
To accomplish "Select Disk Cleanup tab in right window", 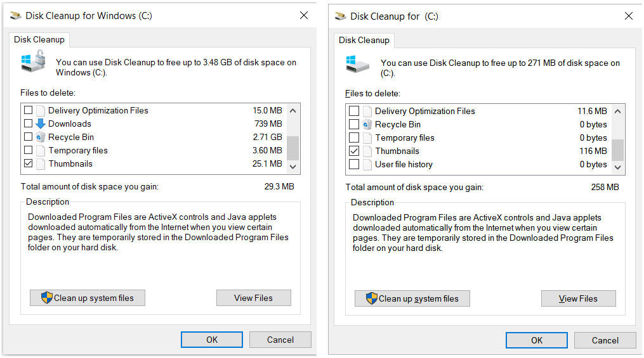I will tap(364, 40).
